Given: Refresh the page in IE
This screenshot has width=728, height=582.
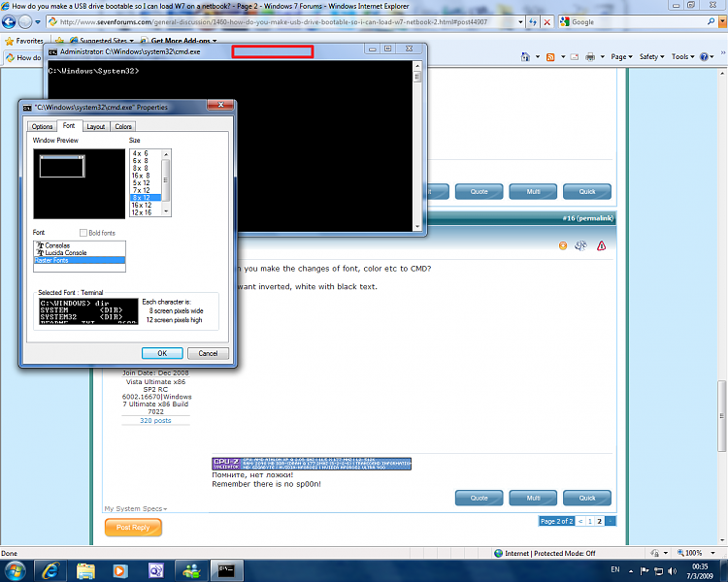Looking at the screenshot, I should tap(533, 21).
